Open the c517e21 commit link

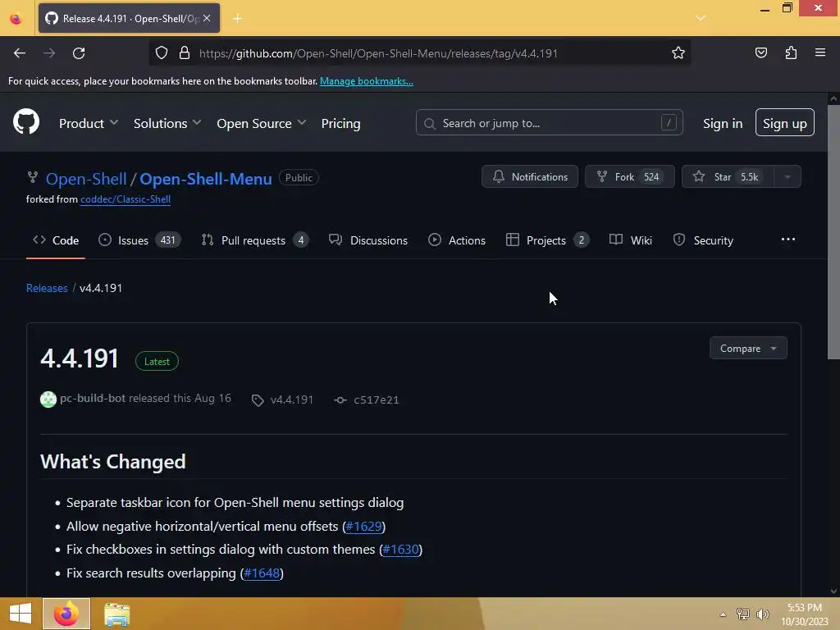pyautogui.click(x=376, y=400)
